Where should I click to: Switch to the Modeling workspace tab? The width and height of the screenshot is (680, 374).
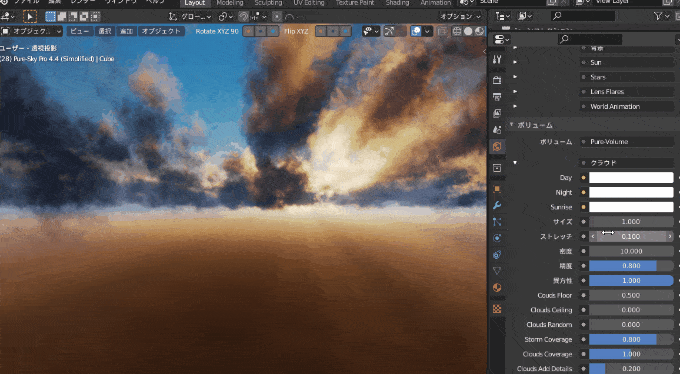(x=230, y=3)
